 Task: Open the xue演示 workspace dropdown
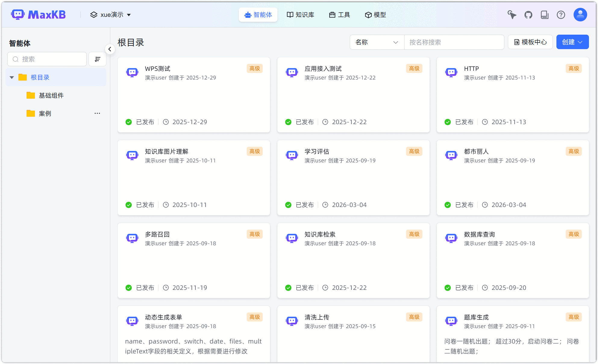pos(111,15)
